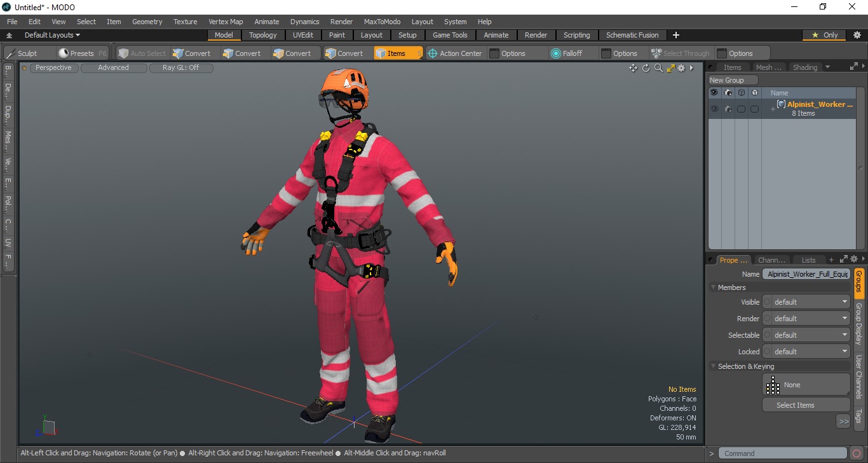Open the viewport settings gear
This screenshot has width=868, height=463.
point(681,68)
